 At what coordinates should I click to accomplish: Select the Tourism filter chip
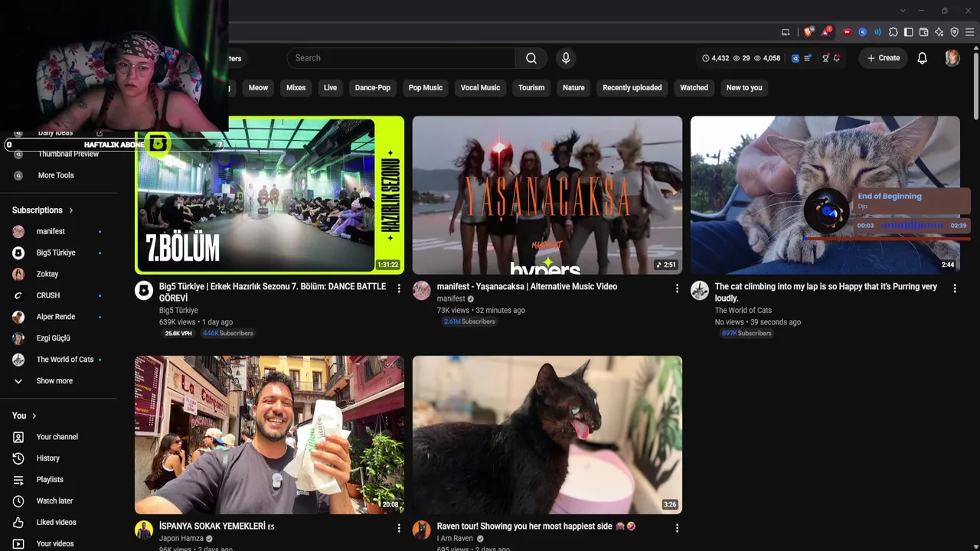click(531, 88)
